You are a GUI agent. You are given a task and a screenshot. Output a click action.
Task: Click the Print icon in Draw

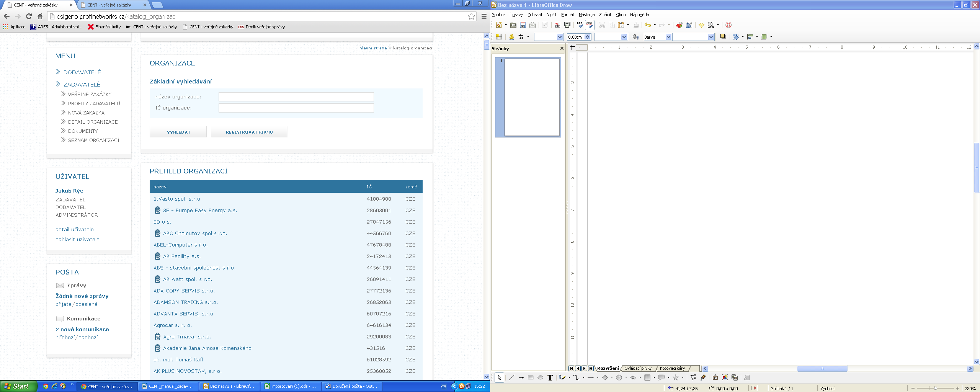(x=567, y=25)
